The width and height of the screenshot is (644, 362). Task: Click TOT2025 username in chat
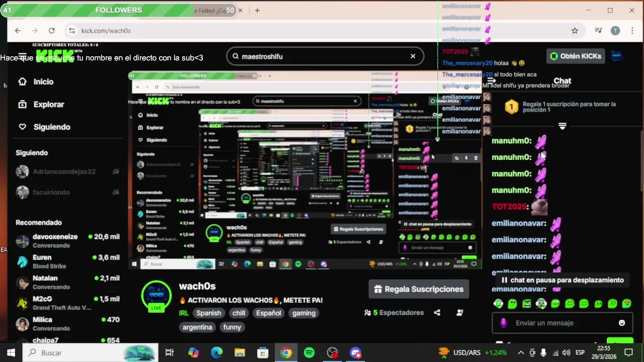[x=510, y=207]
